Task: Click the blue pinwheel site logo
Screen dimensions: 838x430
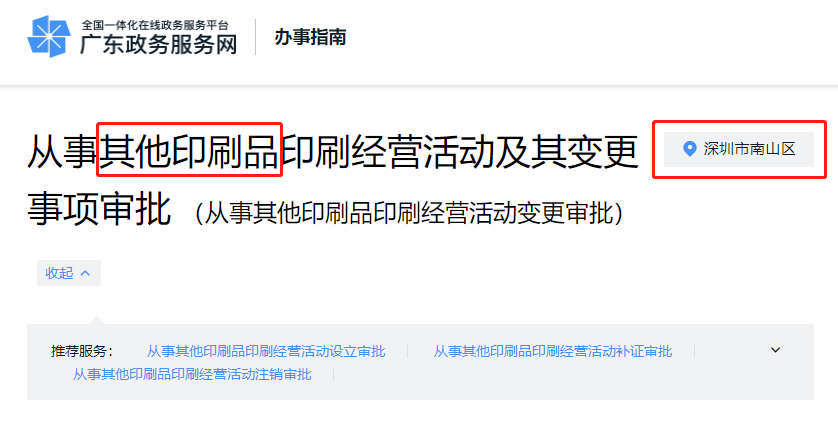Action: (x=49, y=36)
